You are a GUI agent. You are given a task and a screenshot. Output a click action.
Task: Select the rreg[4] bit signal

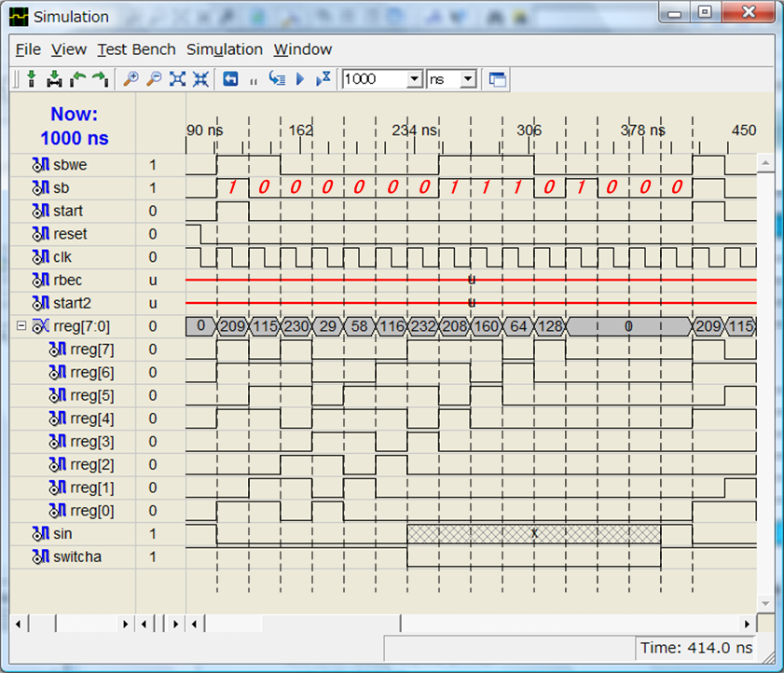[92, 419]
